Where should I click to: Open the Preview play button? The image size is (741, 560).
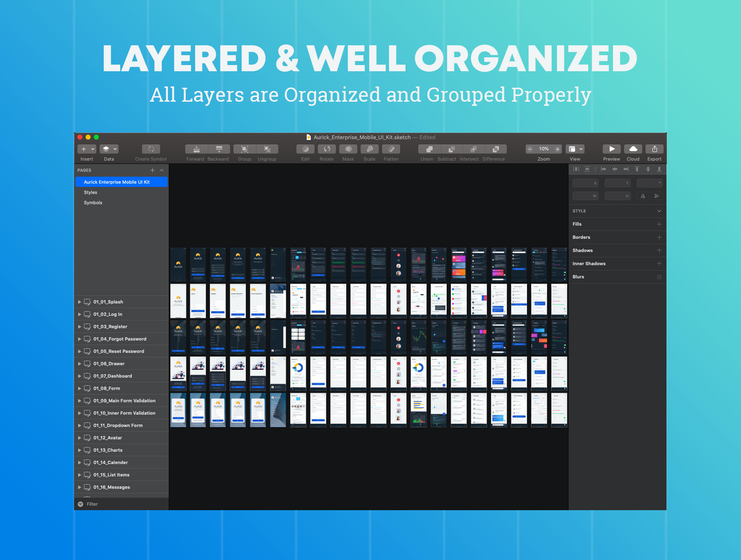[x=612, y=149]
